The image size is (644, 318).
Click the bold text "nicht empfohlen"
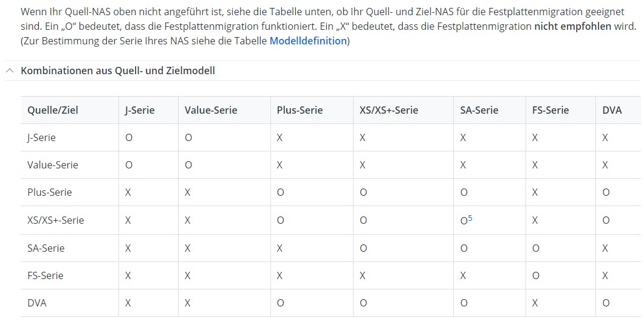pyautogui.click(x=572, y=27)
